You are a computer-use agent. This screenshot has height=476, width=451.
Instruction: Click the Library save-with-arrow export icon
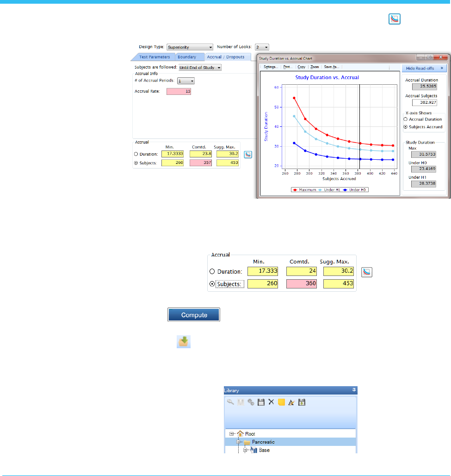(x=302, y=402)
